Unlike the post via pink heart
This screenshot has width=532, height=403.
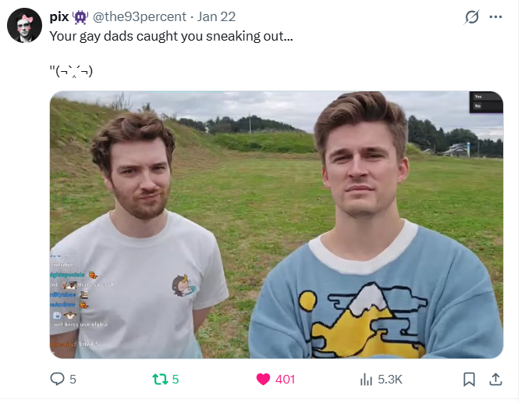[263, 380]
